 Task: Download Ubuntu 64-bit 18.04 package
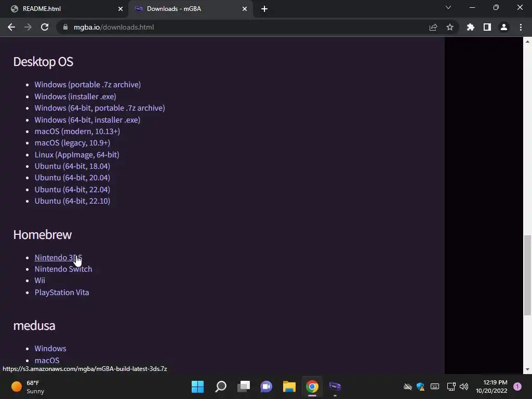(x=72, y=166)
